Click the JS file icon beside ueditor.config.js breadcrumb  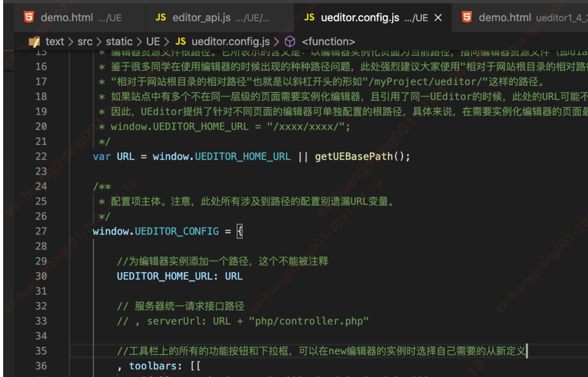pos(180,41)
